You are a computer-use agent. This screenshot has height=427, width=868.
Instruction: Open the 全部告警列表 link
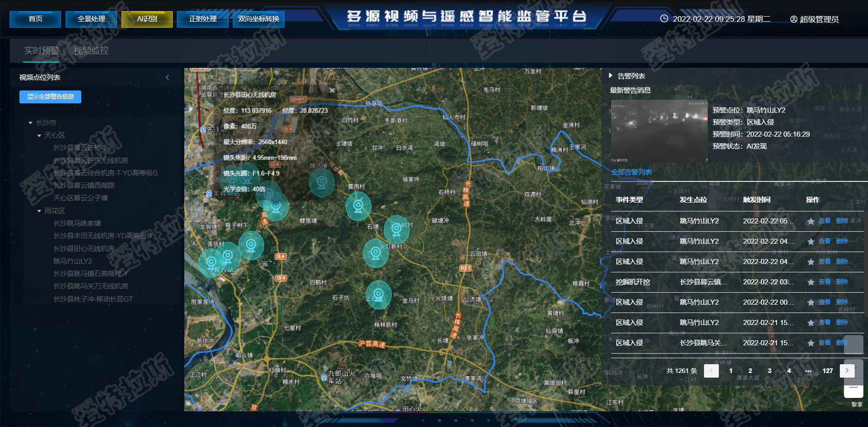(631, 172)
